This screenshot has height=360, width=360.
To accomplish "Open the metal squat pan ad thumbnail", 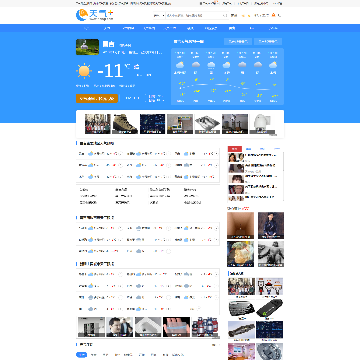I will click(x=207, y=124).
